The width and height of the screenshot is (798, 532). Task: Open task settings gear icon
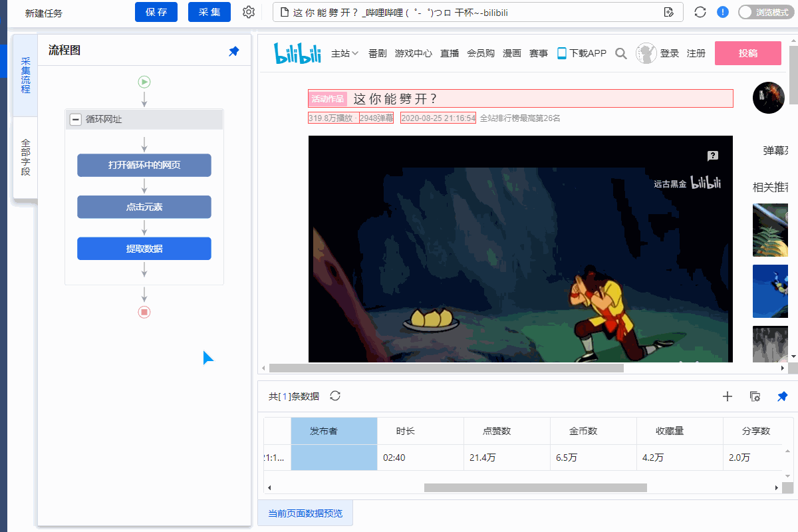click(249, 12)
